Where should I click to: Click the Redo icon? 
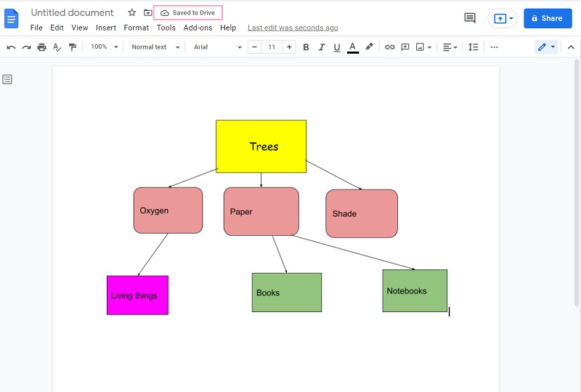[x=26, y=47]
